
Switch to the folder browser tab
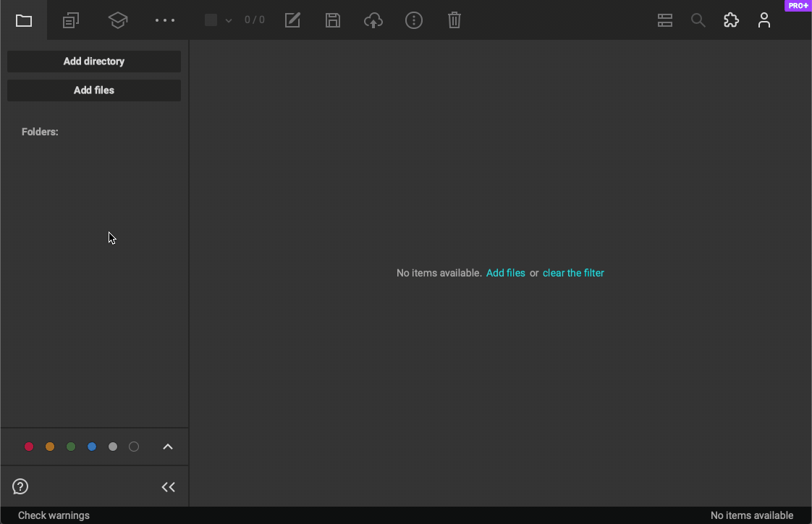click(24, 20)
